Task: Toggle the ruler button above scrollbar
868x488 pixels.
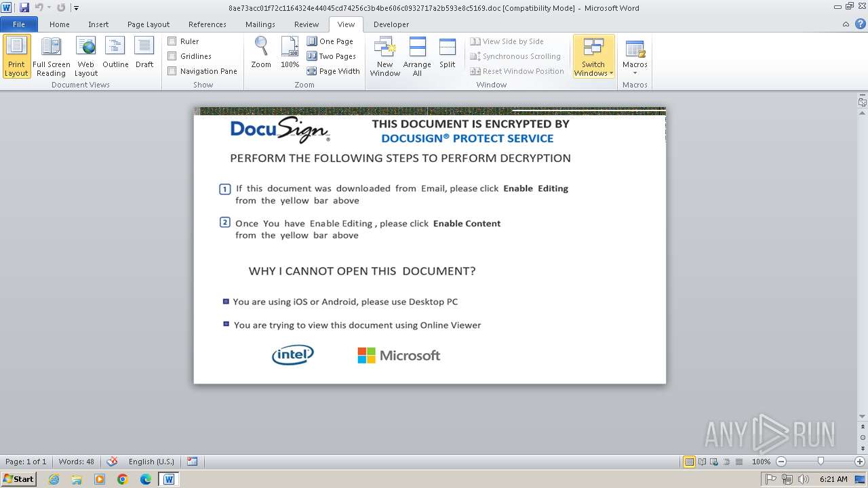Action: [x=862, y=102]
